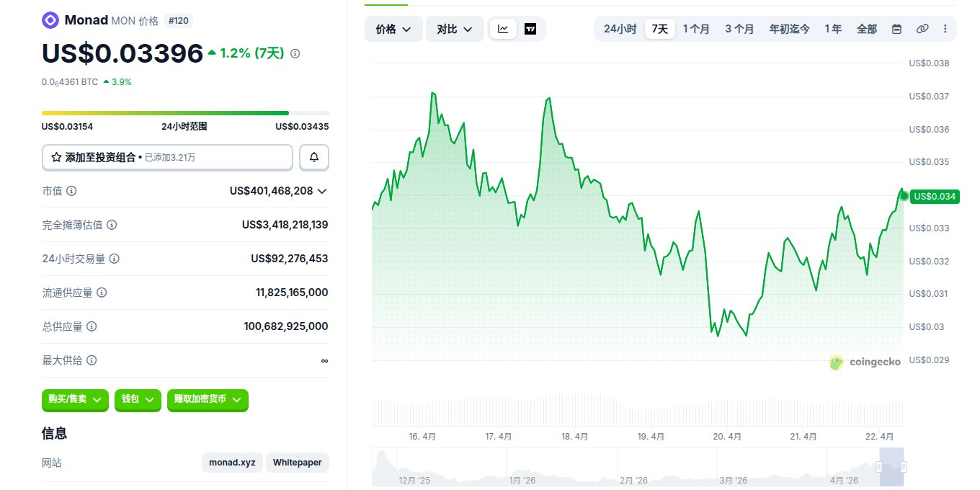Select the 24小时 time range
Screen dimensions: 980x490
point(620,29)
